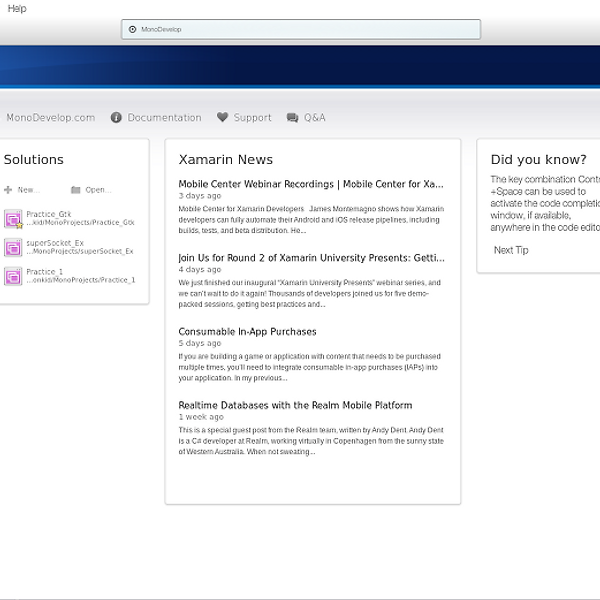The width and height of the screenshot is (600, 600).
Task: Click the Realm team article summary text
Action: point(311,441)
